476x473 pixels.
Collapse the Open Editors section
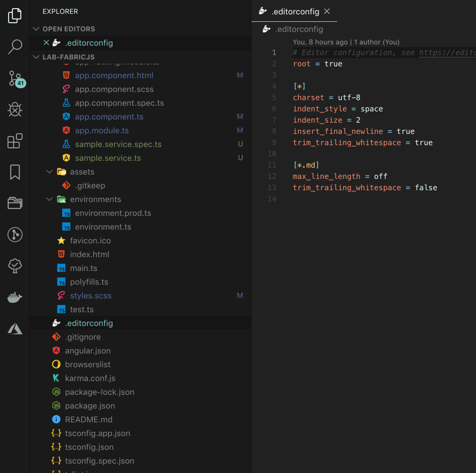coord(36,29)
